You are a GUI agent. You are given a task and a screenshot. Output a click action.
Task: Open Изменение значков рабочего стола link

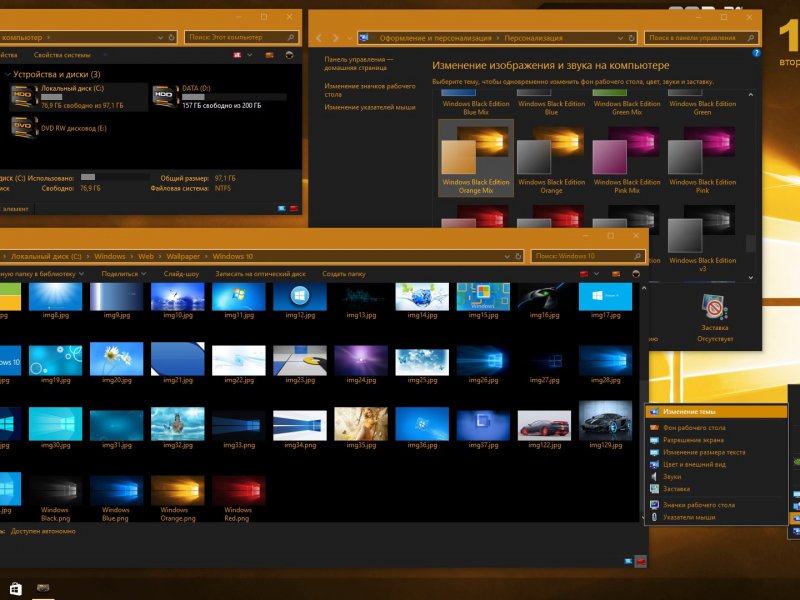coord(370,90)
